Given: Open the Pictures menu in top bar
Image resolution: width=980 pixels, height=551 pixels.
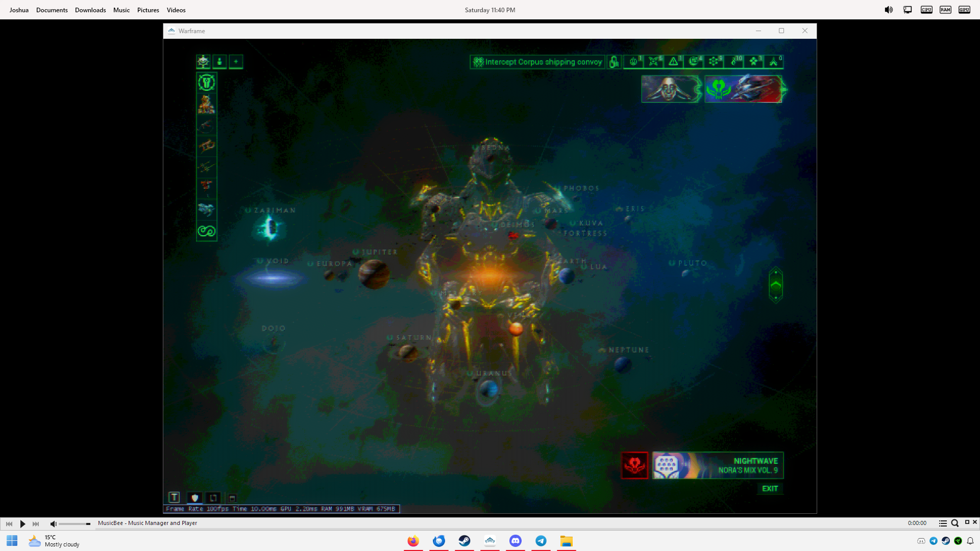Looking at the screenshot, I should (148, 10).
